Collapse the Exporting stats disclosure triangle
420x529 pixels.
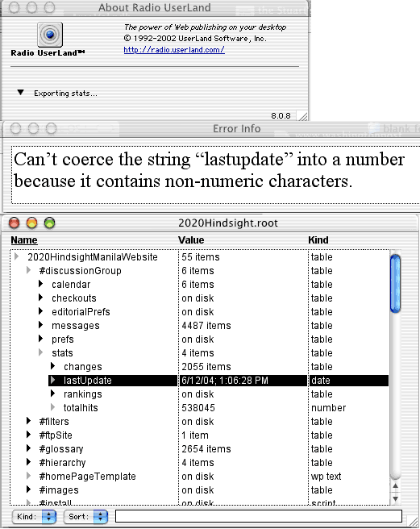(21, 93)
